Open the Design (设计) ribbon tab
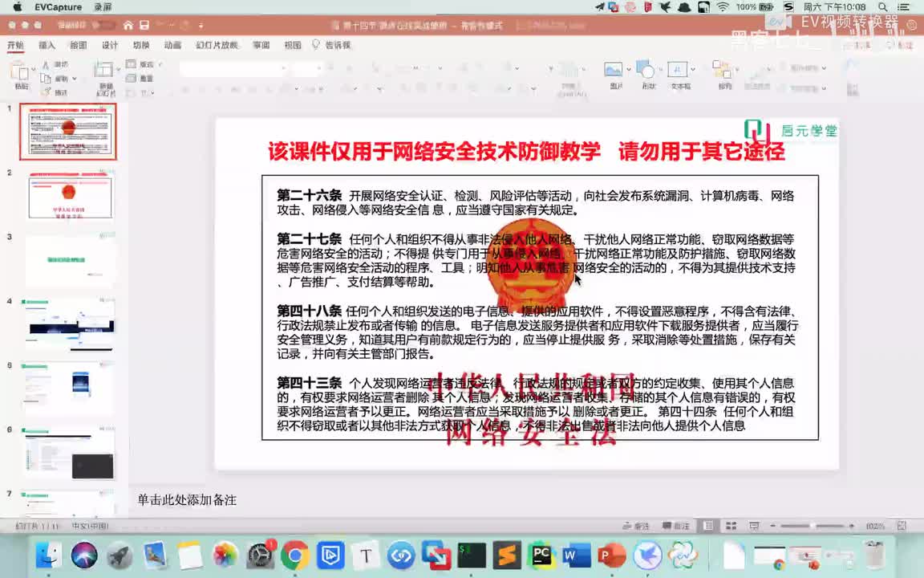 110,45
